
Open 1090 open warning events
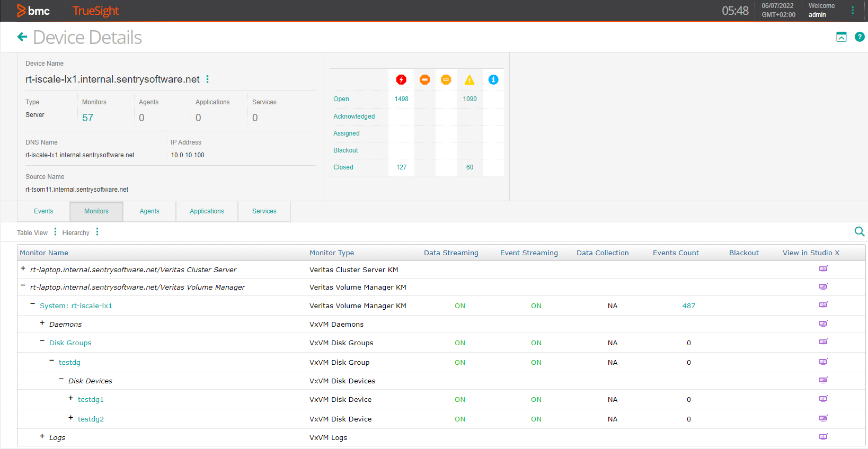[470, 99]
